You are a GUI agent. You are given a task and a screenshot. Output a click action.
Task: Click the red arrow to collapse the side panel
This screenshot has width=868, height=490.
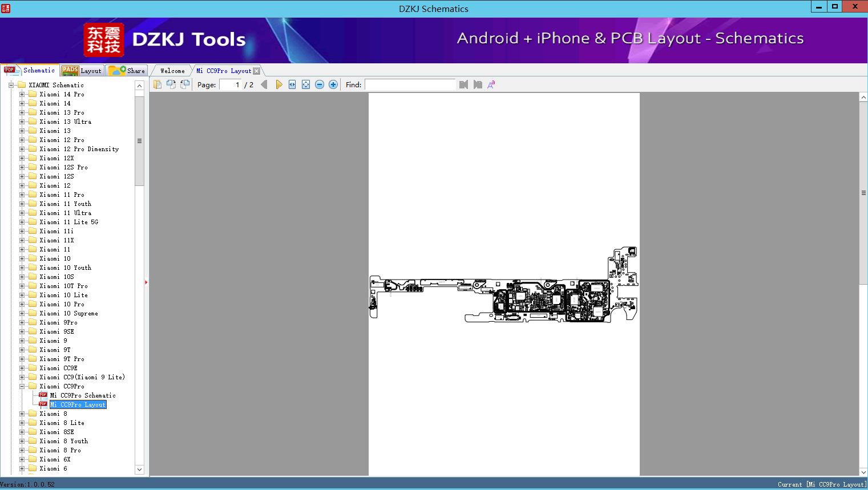click(x=146, y=282)
